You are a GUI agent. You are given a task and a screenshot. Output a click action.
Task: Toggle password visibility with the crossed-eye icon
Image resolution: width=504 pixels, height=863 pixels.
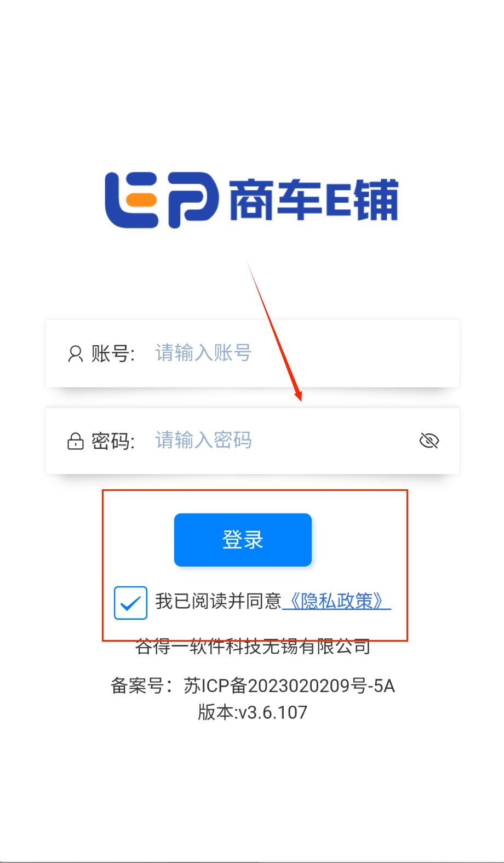point(429,441)
